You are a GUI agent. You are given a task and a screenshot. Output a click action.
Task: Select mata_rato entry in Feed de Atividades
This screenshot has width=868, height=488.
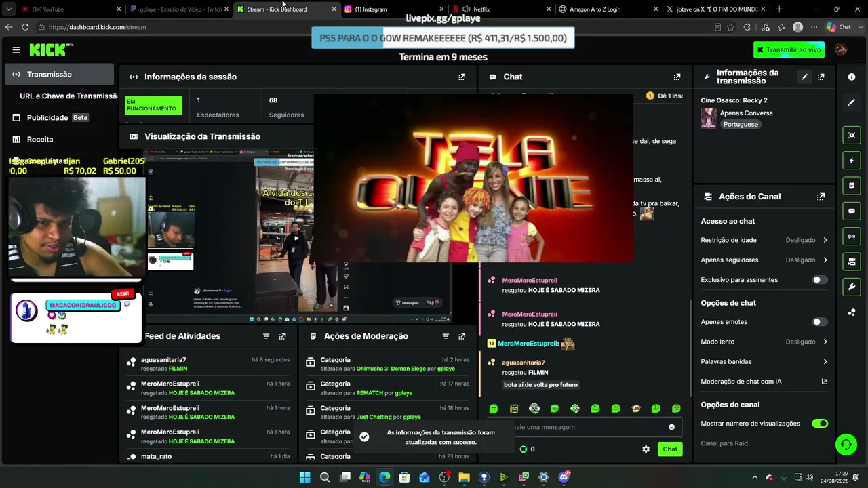click(x=208, y=456)
